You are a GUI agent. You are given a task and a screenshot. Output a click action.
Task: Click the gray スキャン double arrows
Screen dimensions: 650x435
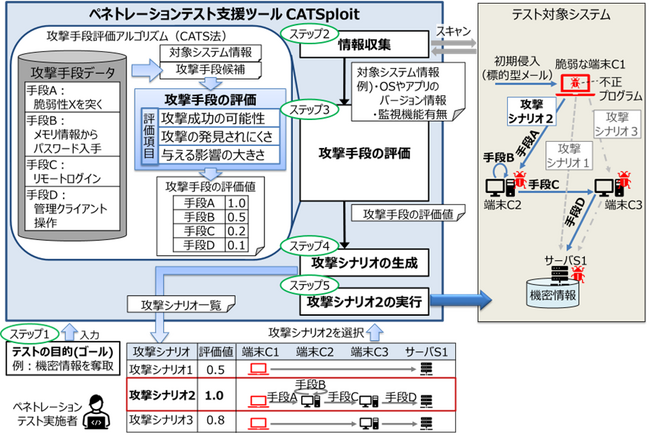pos(454,47)
